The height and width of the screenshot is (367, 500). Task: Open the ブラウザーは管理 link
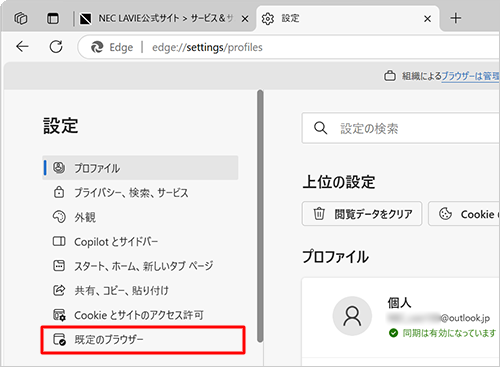click(x=470, y=76)
